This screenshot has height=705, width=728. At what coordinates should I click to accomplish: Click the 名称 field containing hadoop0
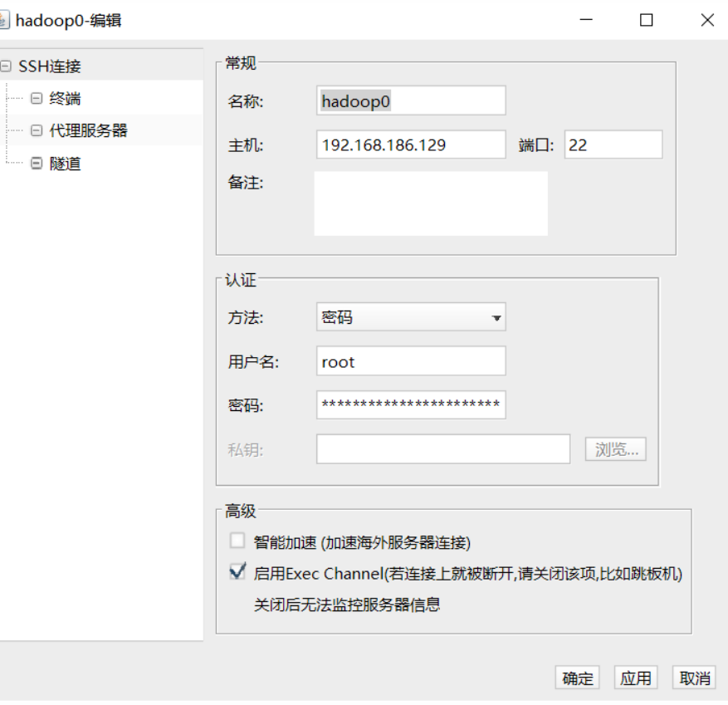(411, 100)
